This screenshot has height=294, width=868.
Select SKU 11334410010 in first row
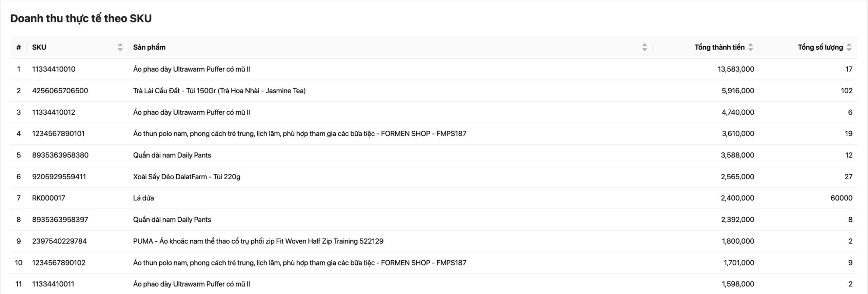click(x=54, y=69)
